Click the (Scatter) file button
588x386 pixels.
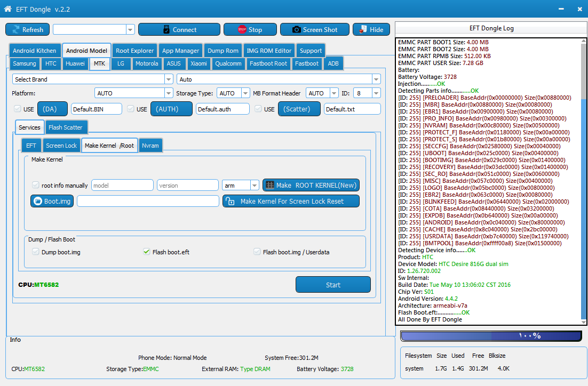pos(299,109)
